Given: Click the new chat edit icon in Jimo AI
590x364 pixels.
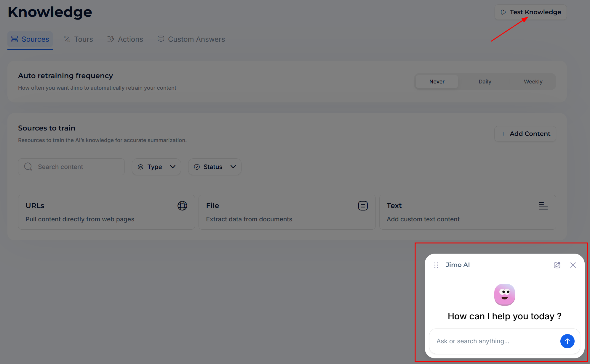Looking at the screenshot, I should click(x=557, y=265).
